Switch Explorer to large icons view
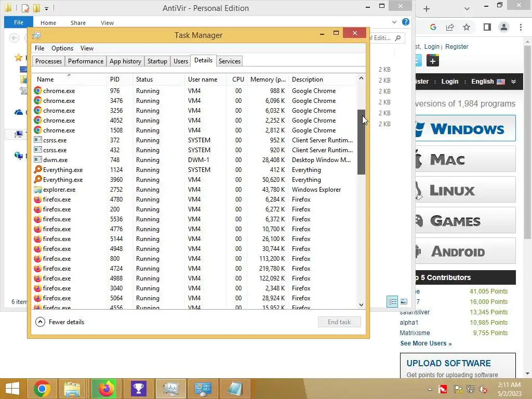532x399 pixels. (403, 301)
